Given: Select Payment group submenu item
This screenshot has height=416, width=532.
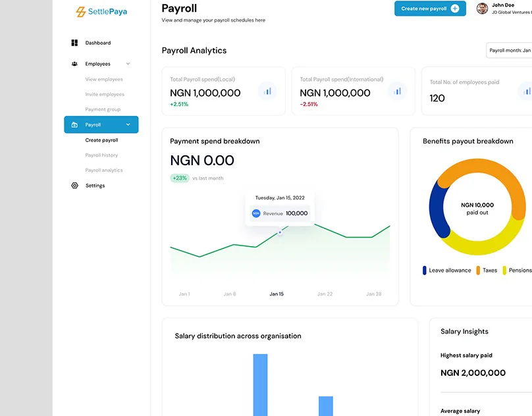Looking at the screenshot, I should click(103, 109).
